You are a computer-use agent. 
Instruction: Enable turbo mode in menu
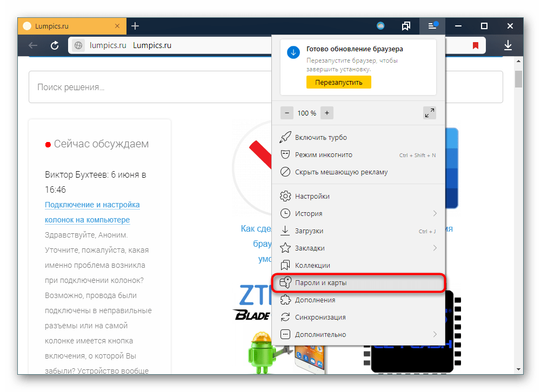(320, 138)
